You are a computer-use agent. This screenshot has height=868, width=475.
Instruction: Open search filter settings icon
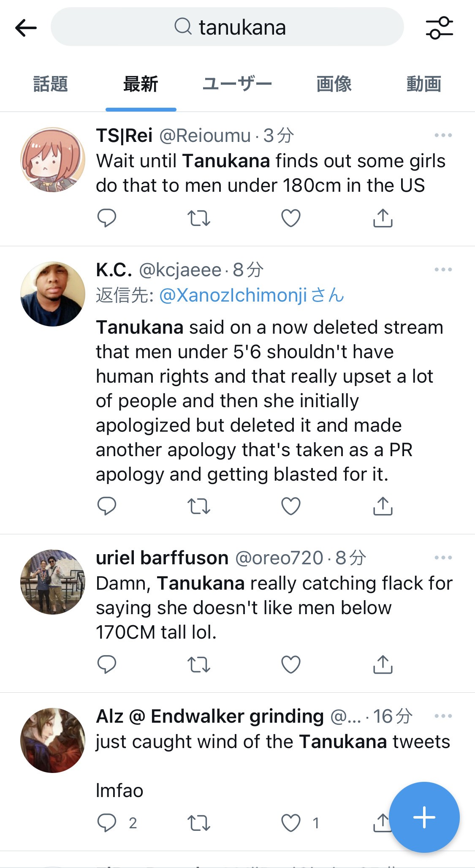click(439, 28)
